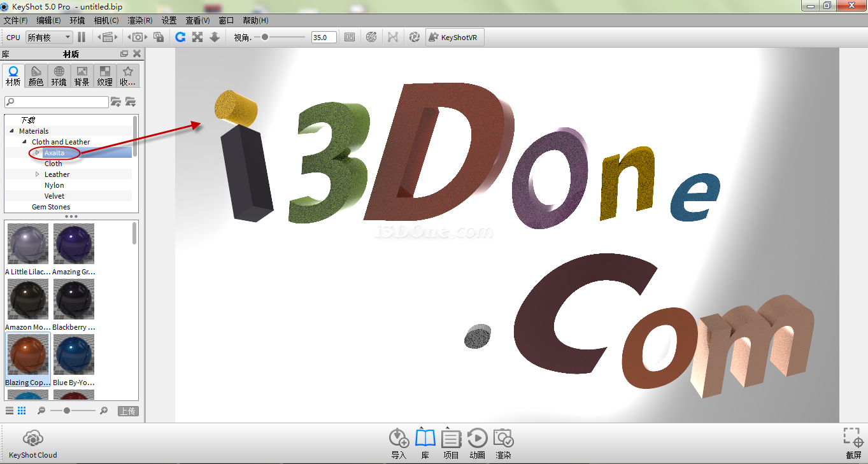The height and width of the screenshot is (464, 868).
Task: Click the 视角 field-of-view slider handle
Action: (264, 38)
